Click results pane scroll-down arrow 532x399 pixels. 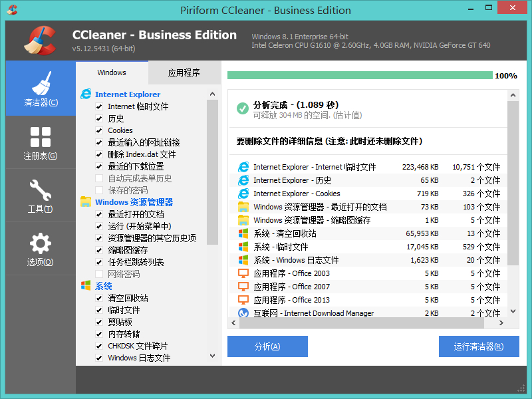[513, 311]
